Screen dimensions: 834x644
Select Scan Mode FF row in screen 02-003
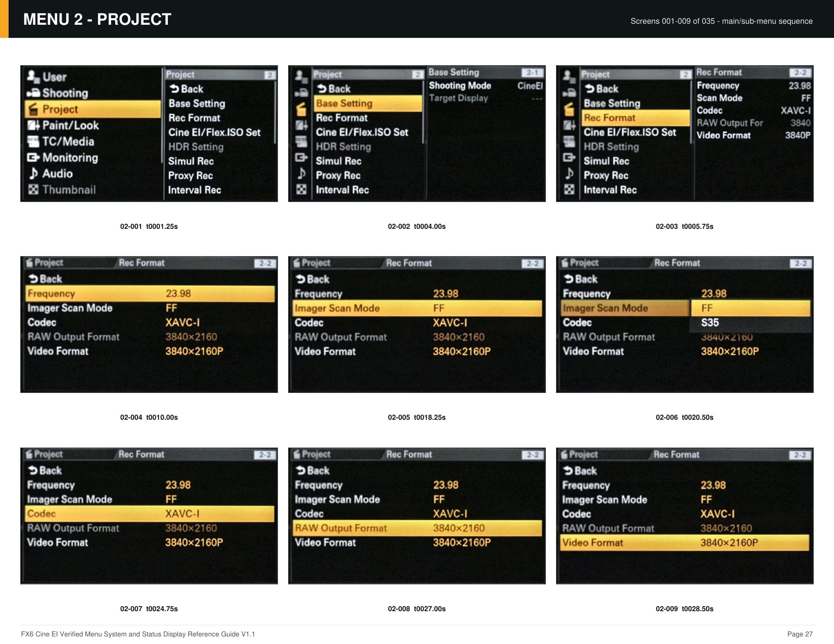754,98
